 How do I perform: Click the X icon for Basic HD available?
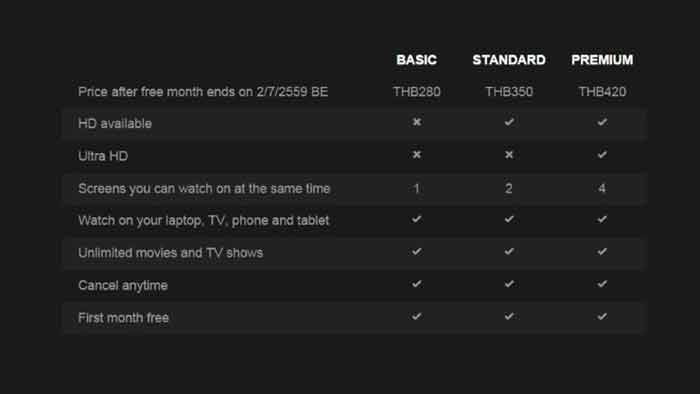click(417, 122)
